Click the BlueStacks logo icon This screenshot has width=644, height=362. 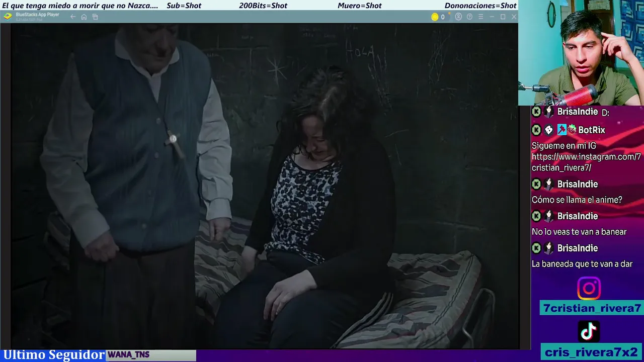coord(8,16)
